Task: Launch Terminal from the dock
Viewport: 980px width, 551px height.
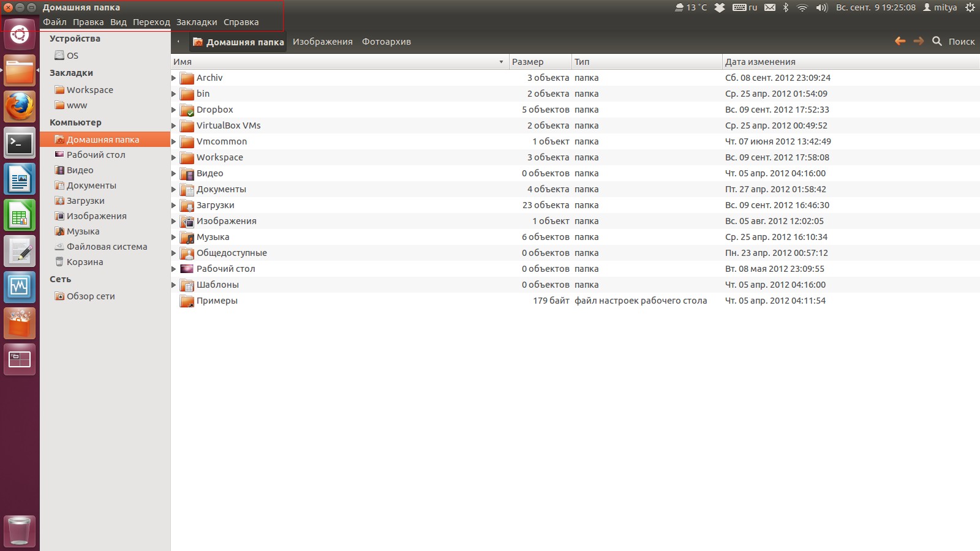Action: tap(20, 143)
